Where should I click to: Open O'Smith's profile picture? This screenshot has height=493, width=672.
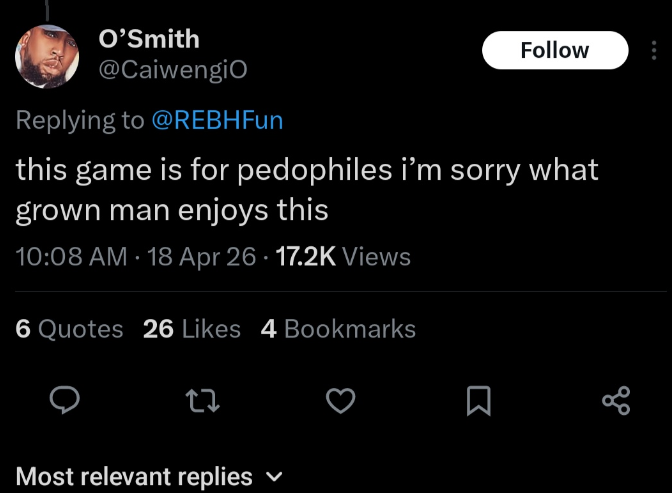48,57
